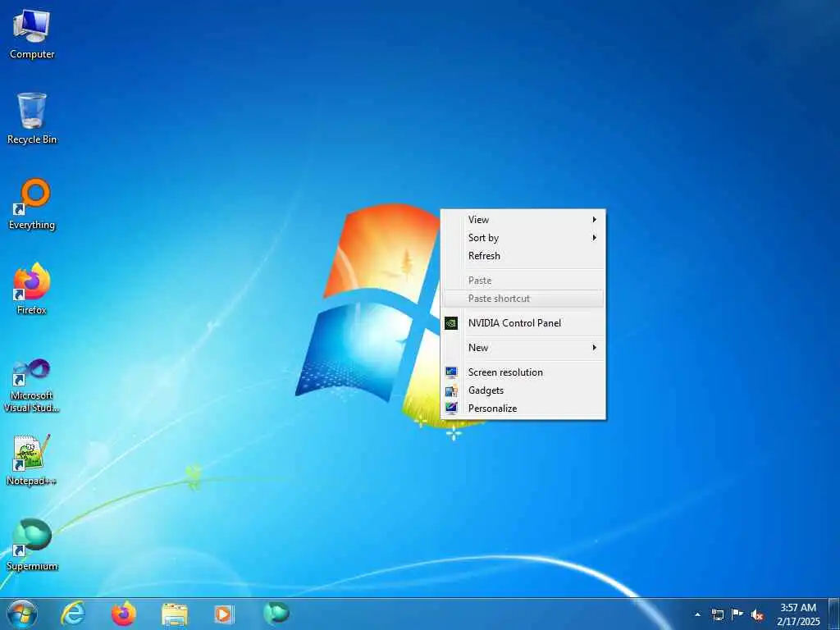The width and height of the screenshot is (840, 630).
Task: Launch Internet Explorer from the taskbar
Action: pyautogui.click(x=73, y=614)
